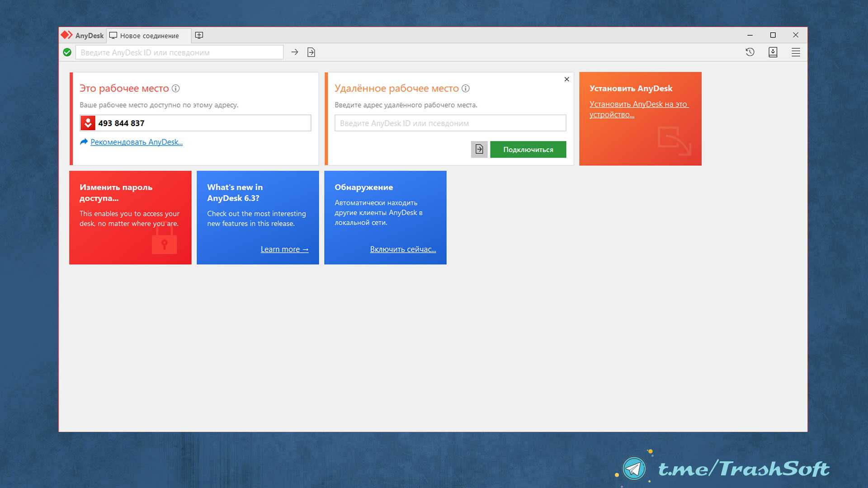Image resolution: width=868 pixels, height=488 pixels.
Task: Click the Установить AnyDesk на это устройство link
Action: pyautogui.click(x=639, y=109)
